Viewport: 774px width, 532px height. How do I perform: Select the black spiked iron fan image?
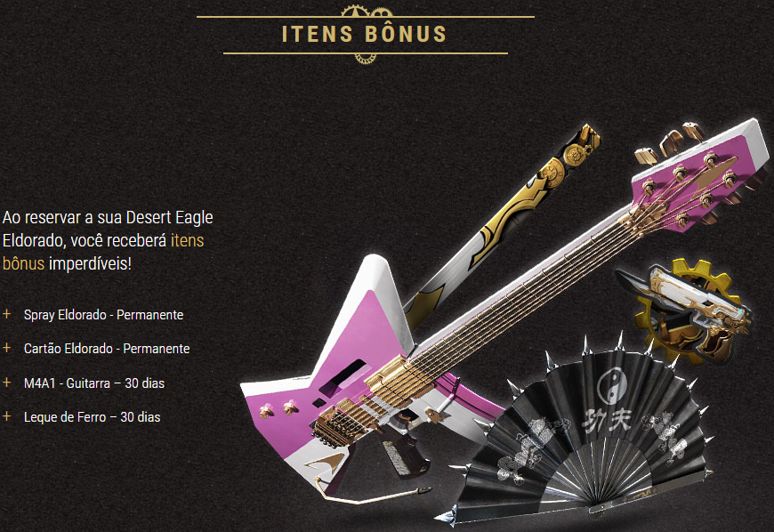583,434
